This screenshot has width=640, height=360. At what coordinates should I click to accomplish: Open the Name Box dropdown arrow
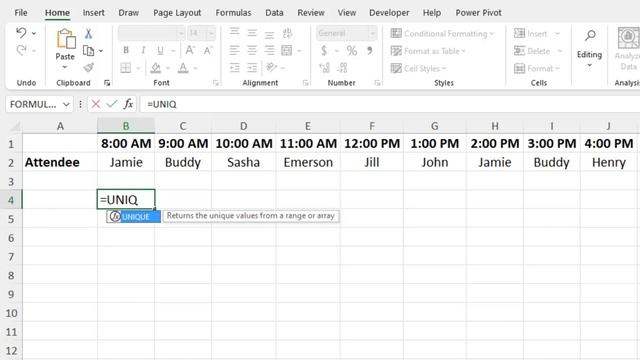tap(66, 104)
